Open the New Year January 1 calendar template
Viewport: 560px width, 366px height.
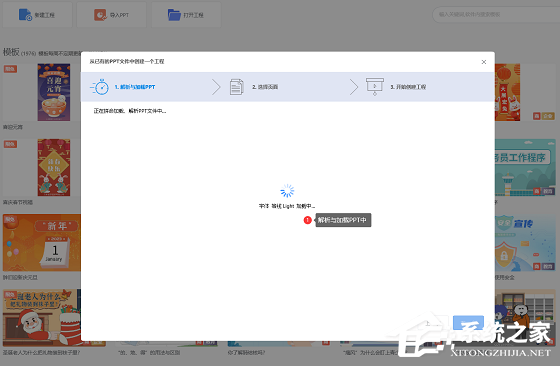tap(42, 243)
